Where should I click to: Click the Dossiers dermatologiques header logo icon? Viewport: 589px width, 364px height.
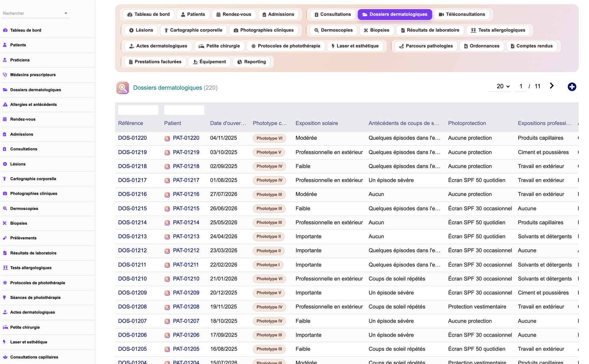click(123, 88)
